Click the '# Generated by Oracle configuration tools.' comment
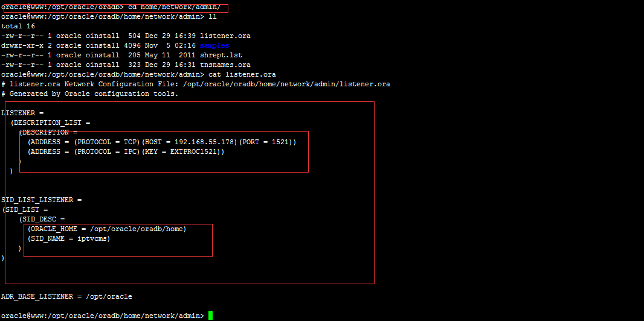Image resolution: width=644 pixels, height=321 pixels. click(x=90, y=94)
